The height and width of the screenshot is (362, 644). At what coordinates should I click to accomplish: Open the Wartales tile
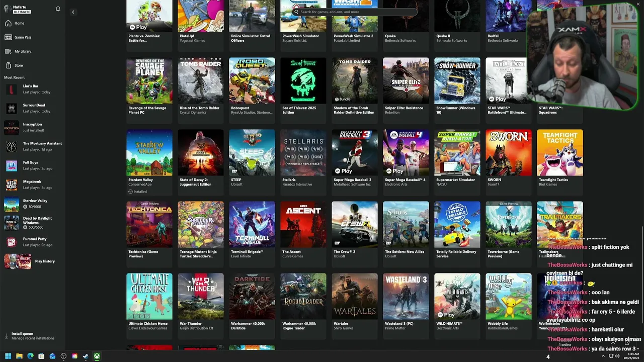click(355, 306)
